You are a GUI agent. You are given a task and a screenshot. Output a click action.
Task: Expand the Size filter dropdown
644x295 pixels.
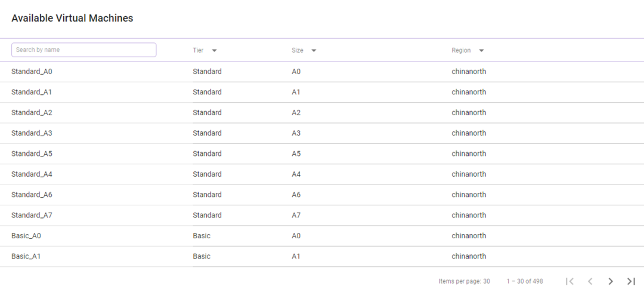314,51
